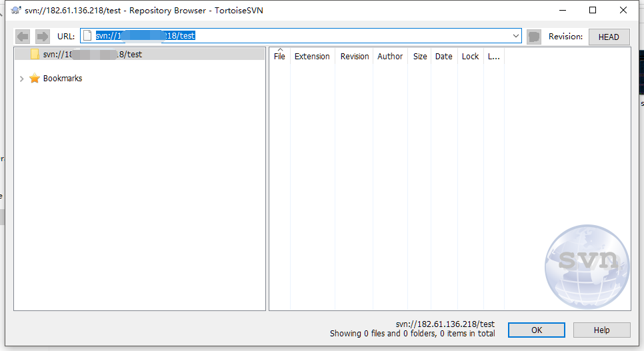Sort by the Author column header
The image size is (644, 351).
tap(390, 56)
